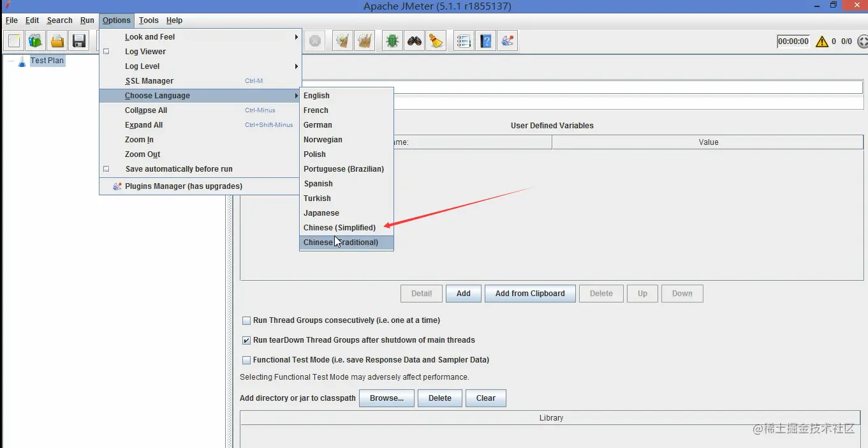Check Run Thread Groups consecutively
Image resolution: width=868 pixels, height=448 pixels.
click(246, 320)
